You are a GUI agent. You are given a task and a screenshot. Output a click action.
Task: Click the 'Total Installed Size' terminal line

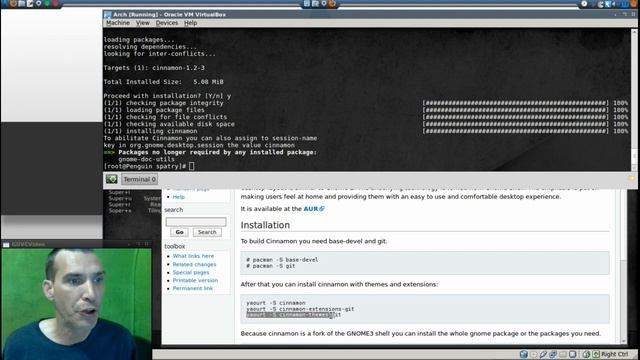(x=163, y=82)
